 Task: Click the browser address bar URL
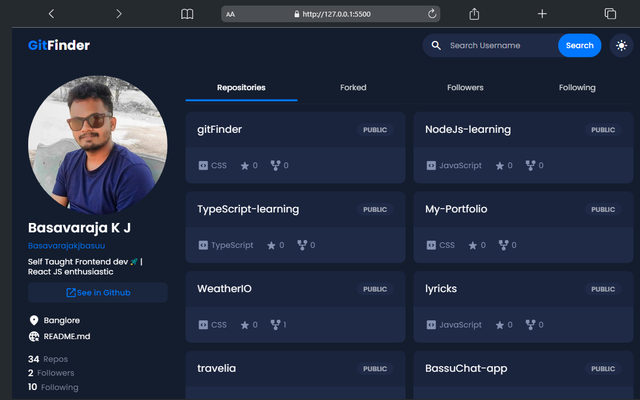pyautogui.click(x=336, y=14)
